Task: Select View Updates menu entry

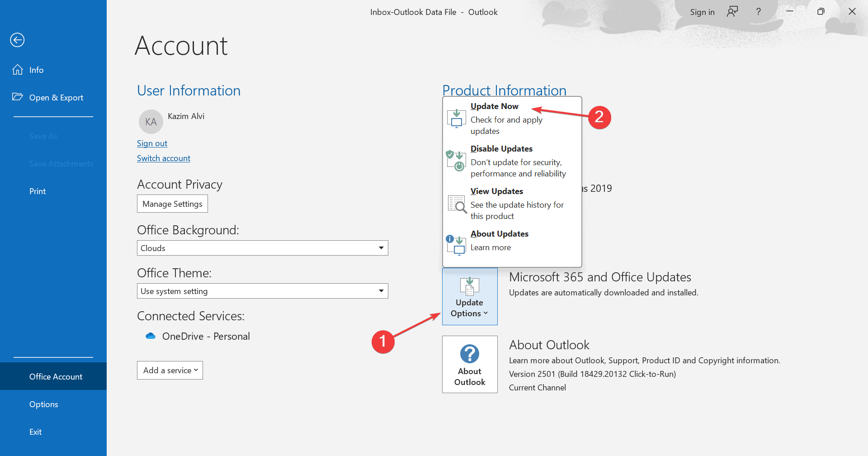Action: [x=512, y=204]
